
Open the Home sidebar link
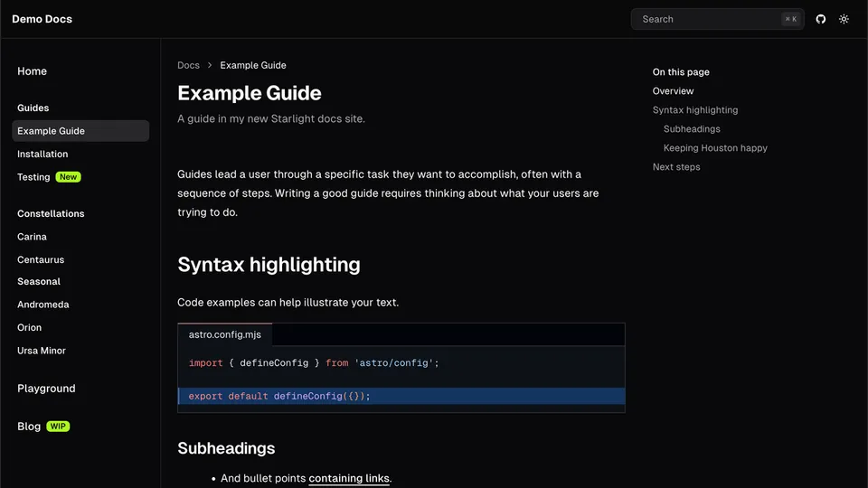tap(32, 71)
